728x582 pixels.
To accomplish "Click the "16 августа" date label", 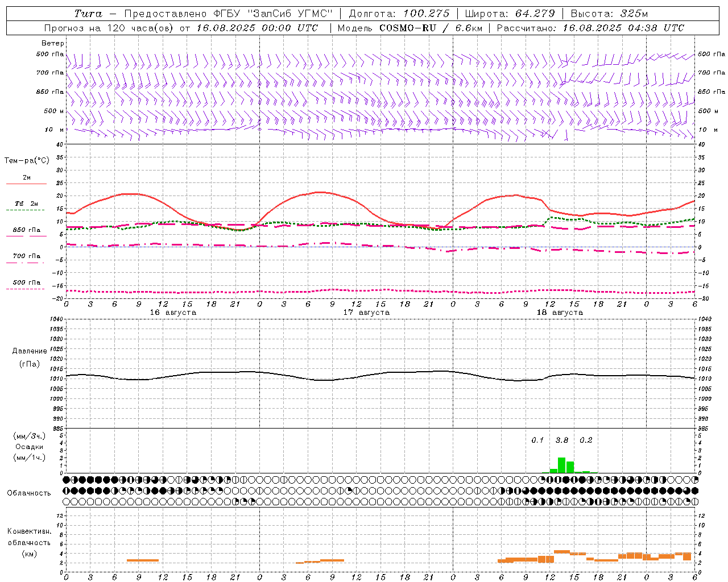I will coord(173,313).
